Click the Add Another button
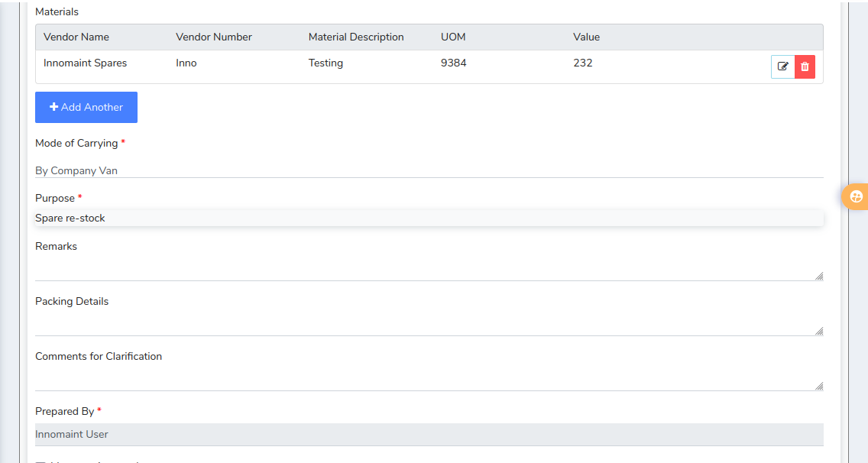Screen dimensions: 868x463 [x=86, y=108]
